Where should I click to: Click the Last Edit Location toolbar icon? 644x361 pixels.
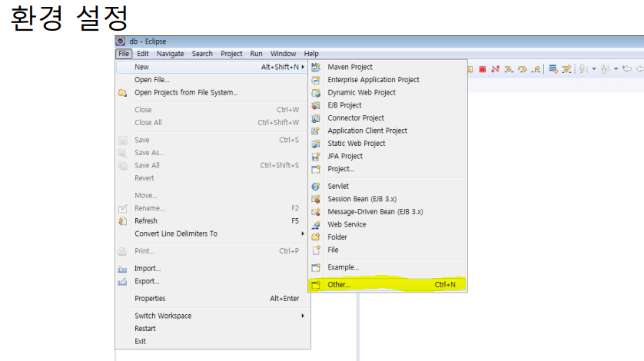point(627,68)
